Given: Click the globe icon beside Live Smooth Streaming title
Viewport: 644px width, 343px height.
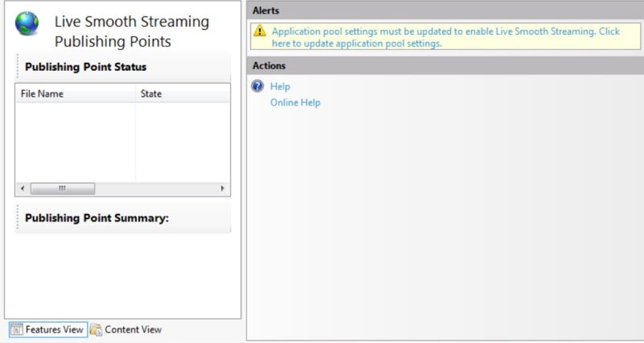Looking at the screenshot, I should click(x=27, y=23).
